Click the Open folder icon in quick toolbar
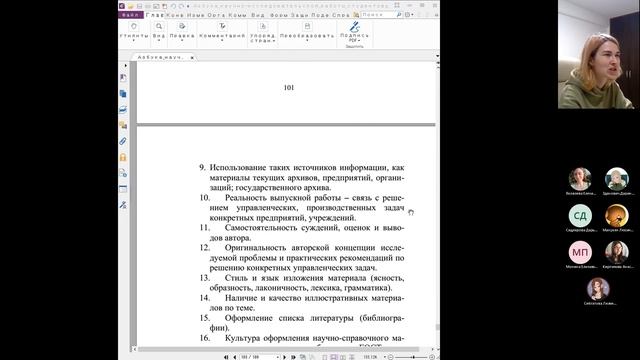This screenshot has width=640, height=360. click(131, 6)
